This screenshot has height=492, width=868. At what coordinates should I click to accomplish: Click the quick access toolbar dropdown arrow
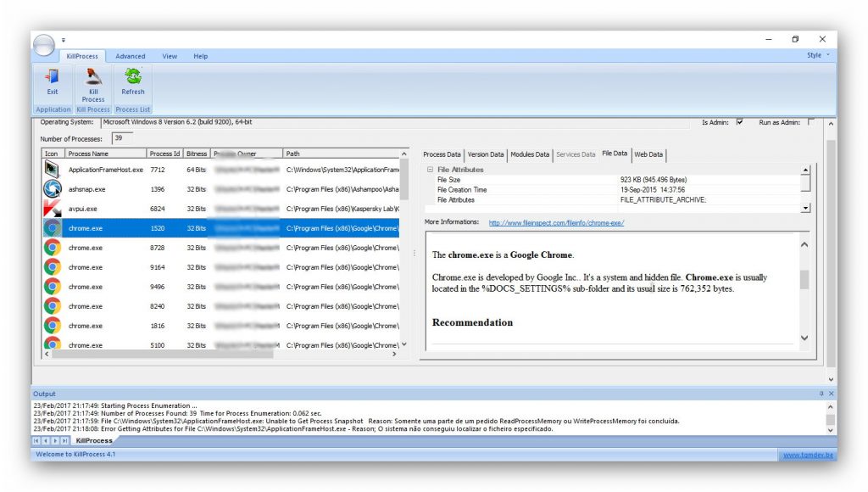[63, 39]
